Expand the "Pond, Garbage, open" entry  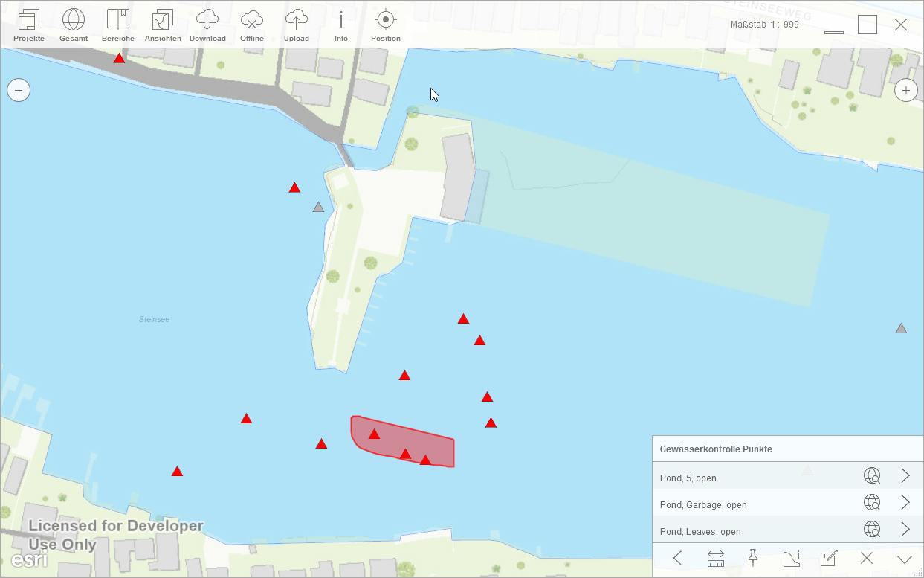[x=905, y=503]
